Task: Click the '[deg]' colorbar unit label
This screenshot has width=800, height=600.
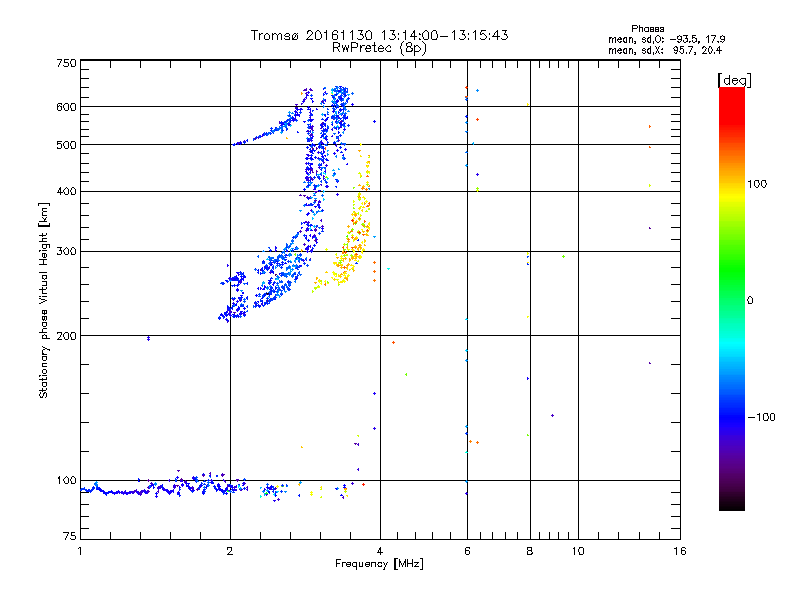Action: click(x=734, y=80)
